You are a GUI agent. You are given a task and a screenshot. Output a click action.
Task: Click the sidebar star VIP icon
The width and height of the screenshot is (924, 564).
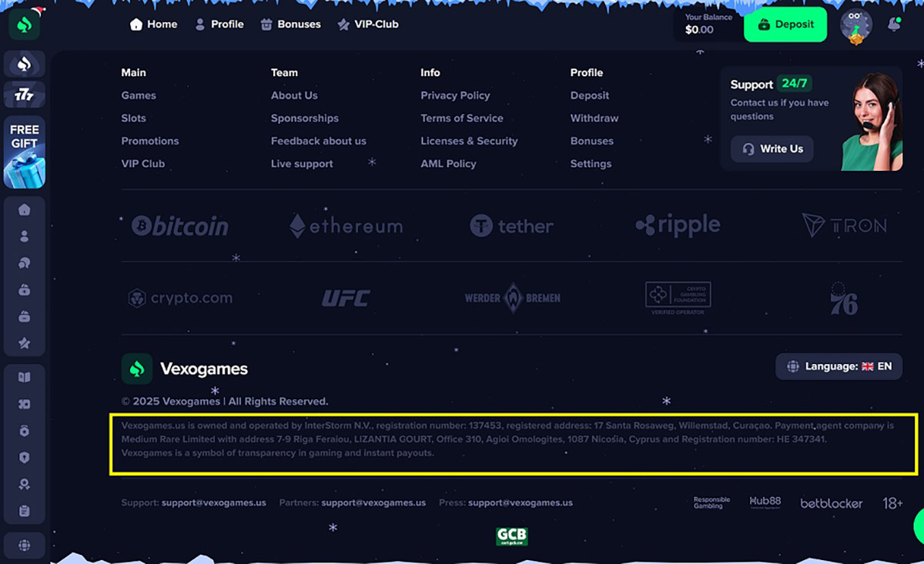pos(25,343)
